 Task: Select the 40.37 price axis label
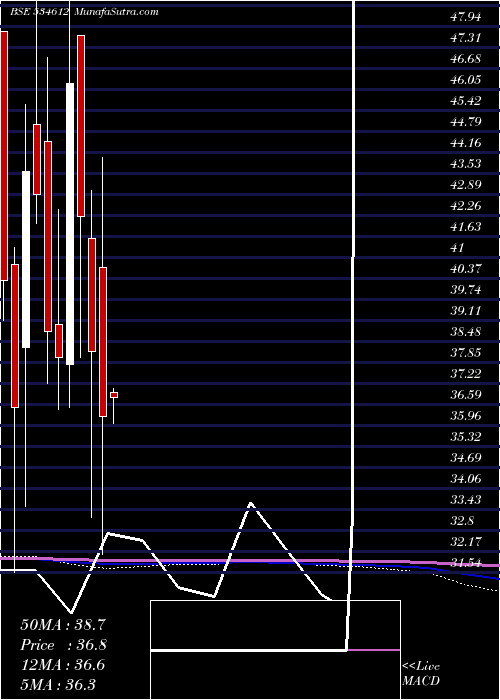coord(466,269)
